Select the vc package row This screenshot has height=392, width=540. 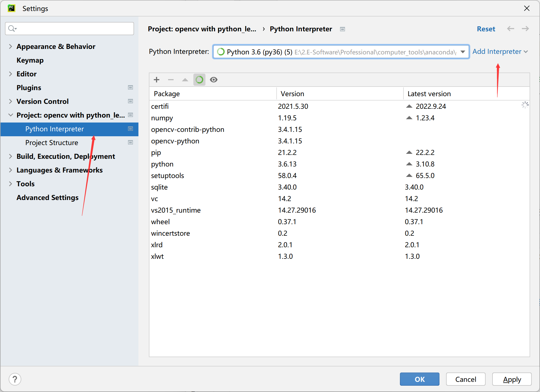[x=339, y=199]
